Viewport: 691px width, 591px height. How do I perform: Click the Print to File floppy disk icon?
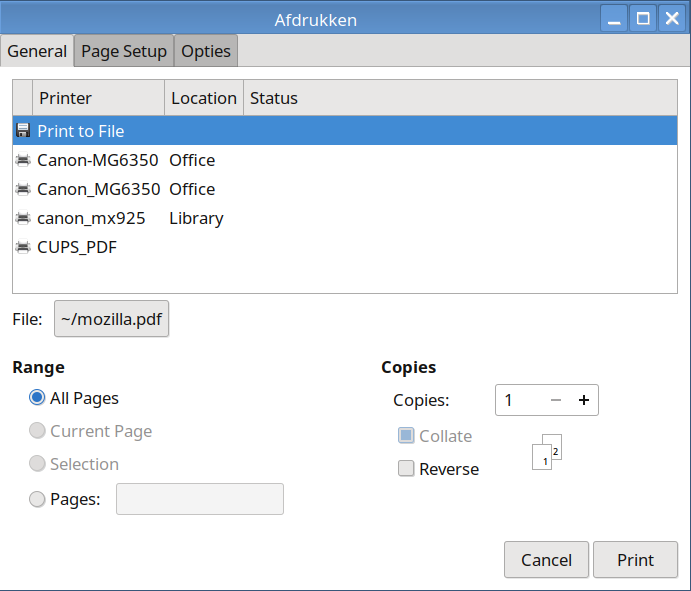(x=22, y=131)
